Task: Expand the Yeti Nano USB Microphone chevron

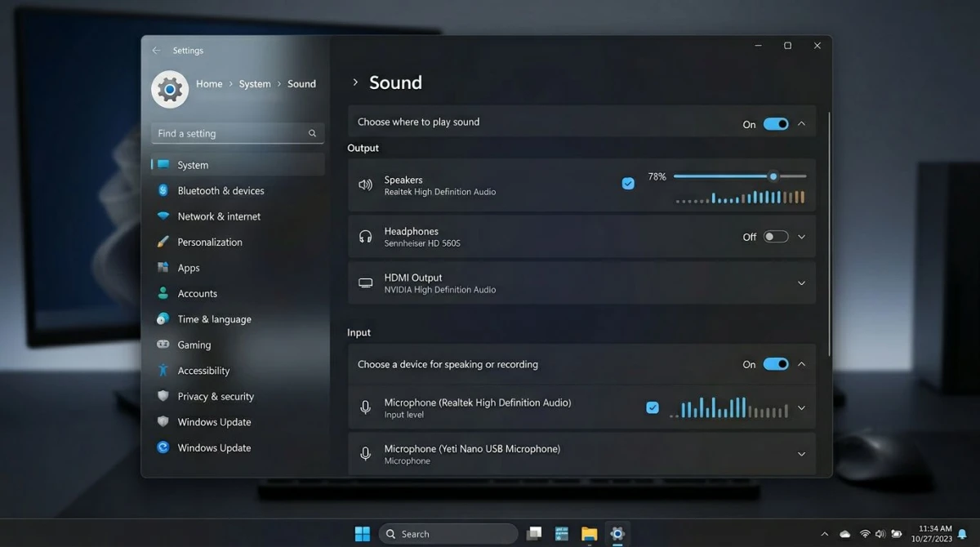Action: (801, 454)
